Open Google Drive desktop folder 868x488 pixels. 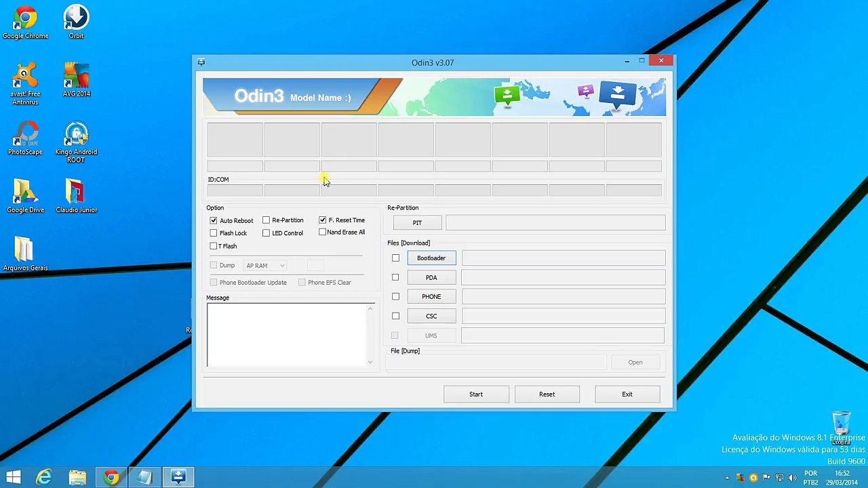[25, 196]
